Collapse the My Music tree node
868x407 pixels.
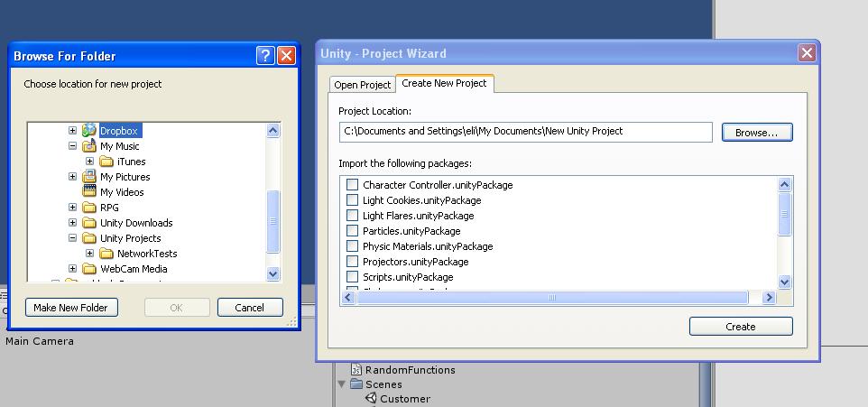pos(72,146)
